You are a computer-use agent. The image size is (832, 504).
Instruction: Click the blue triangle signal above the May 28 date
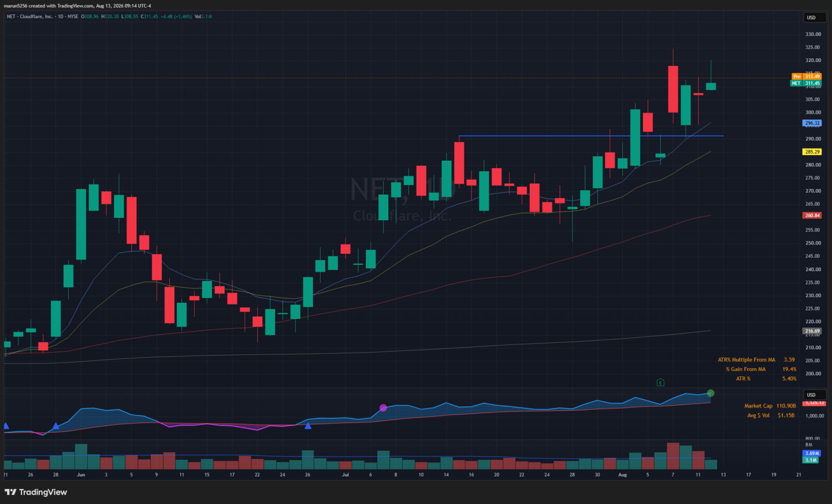[55, 426]
